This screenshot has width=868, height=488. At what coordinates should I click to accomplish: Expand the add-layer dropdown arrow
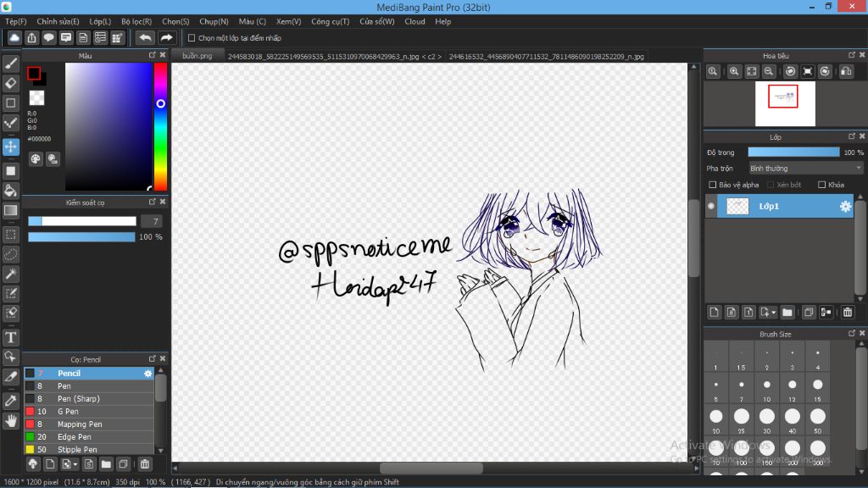(x=773, y=313)
